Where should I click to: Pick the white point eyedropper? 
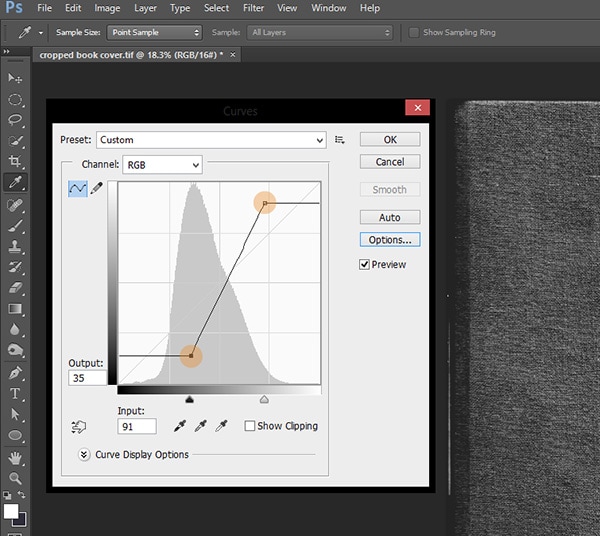click(221, 426)
